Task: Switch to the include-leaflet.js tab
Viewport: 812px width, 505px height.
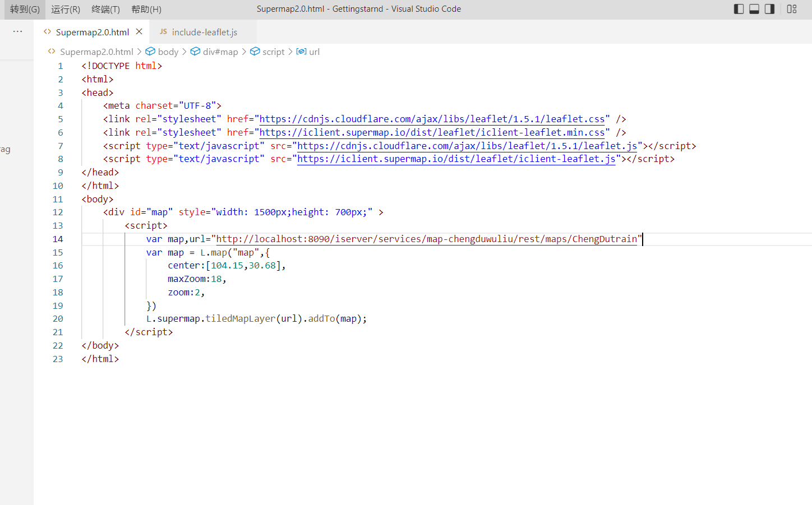Action: click(204, 32)
